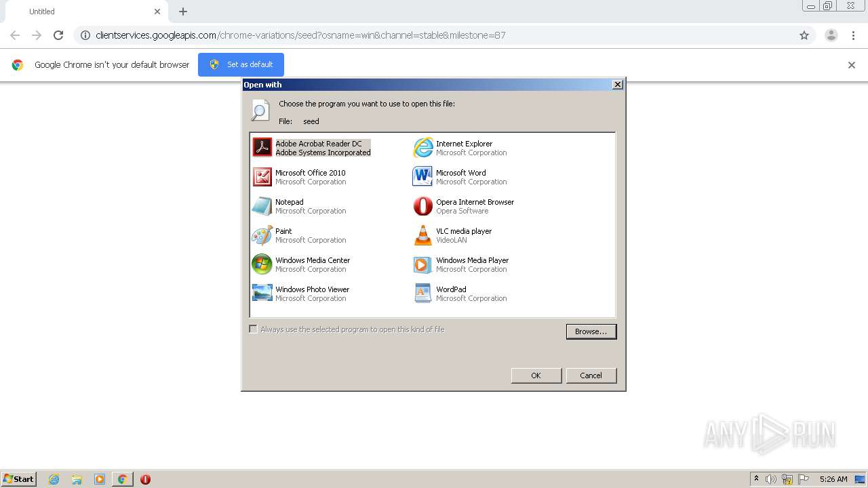Open the Action Center flag icon
The image size is (868, 488).
coord(804,479)
